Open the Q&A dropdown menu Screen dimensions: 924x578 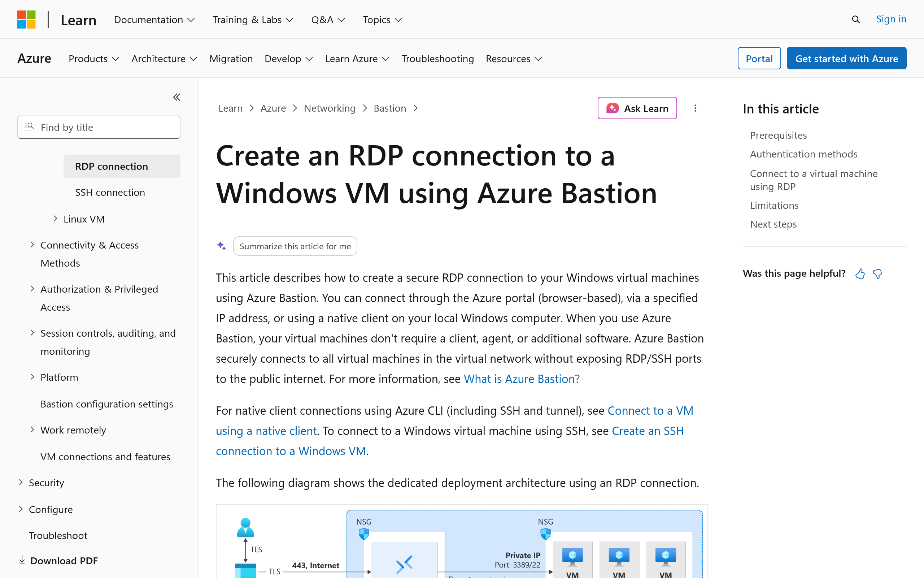click(328, 20)
